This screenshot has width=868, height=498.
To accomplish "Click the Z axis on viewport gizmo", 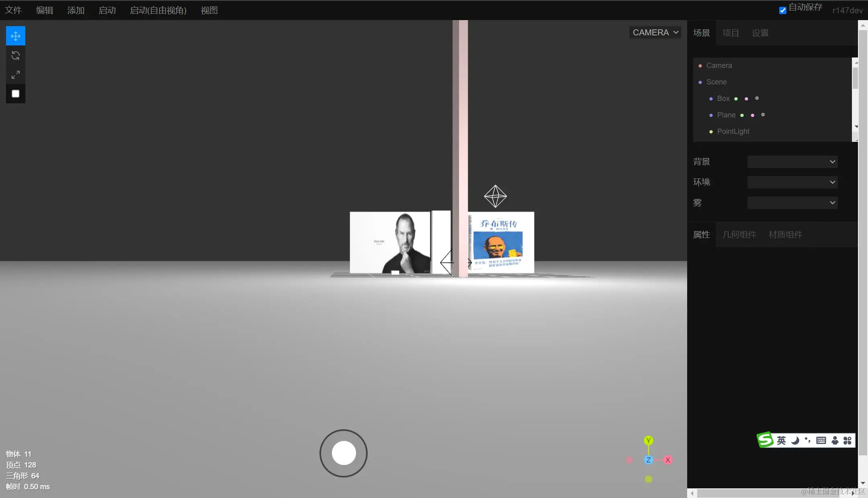I will pyautogui.click(x=648, y=460).
